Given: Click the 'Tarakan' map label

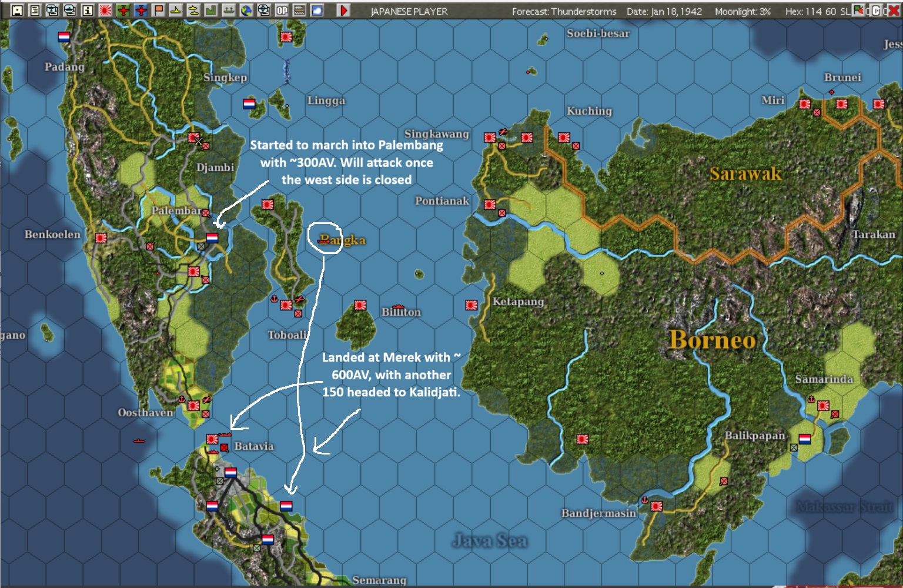Looking at the screenshot, I should 874,234.
